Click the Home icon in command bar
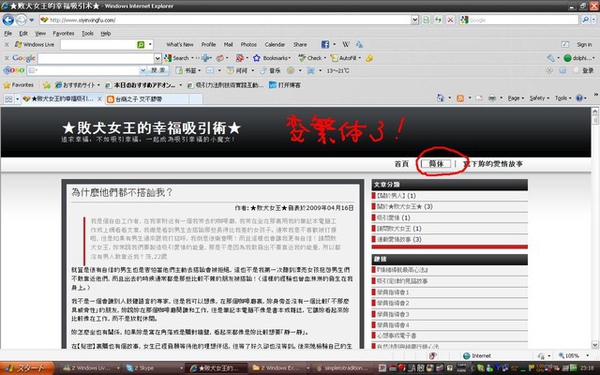This screenshot has width=600, height=375. pos(440,98)
